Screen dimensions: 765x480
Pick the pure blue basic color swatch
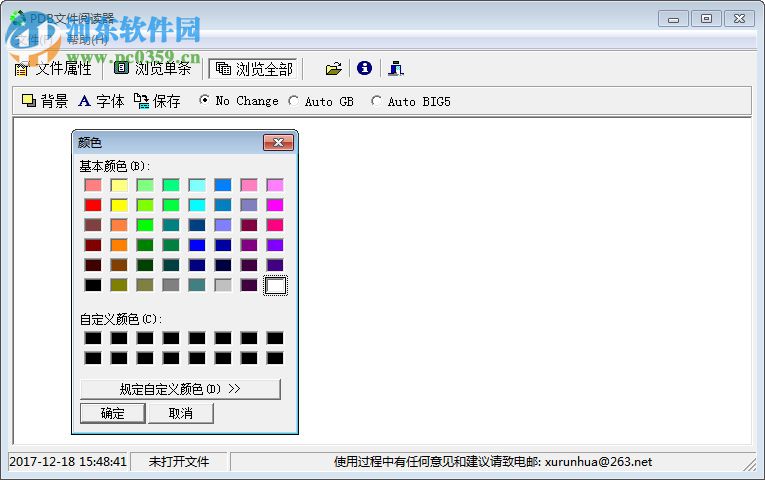click(197, 245)
